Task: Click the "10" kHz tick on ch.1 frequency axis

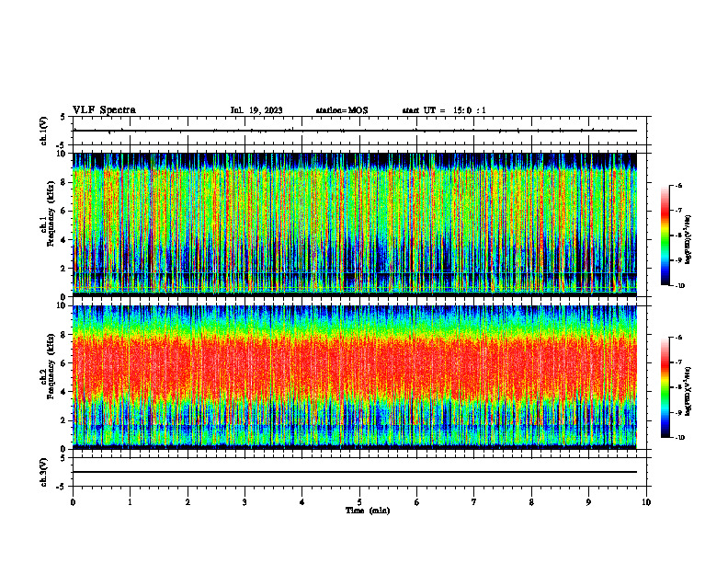Action: coord(63,154)
